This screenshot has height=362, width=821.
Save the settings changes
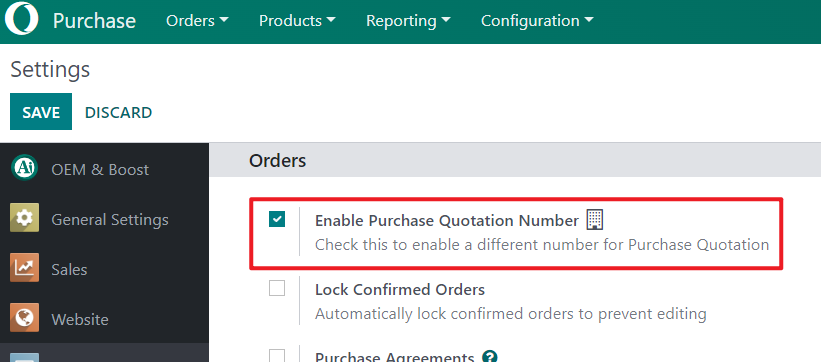41,112
